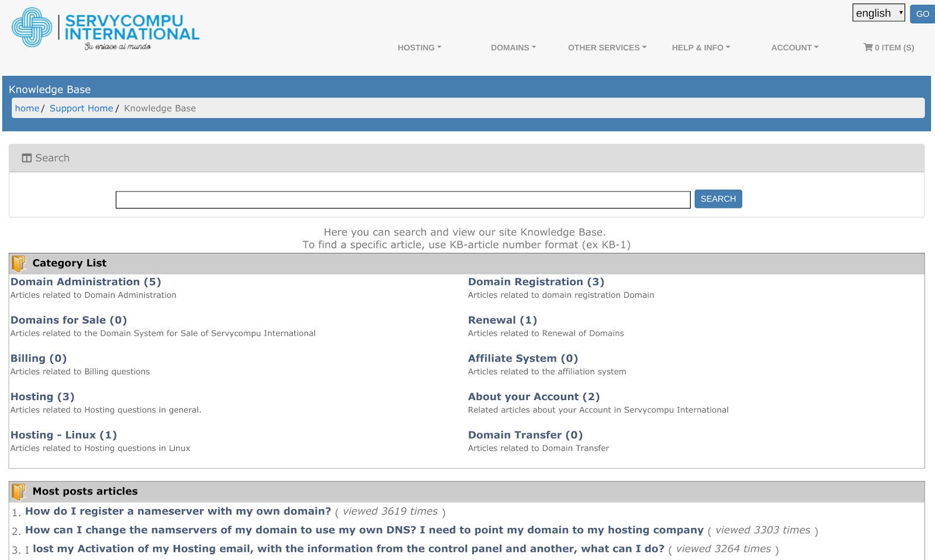This screenshot has height=560, width=935.
Task: Click the Category List folder icon
Action: 19,263
